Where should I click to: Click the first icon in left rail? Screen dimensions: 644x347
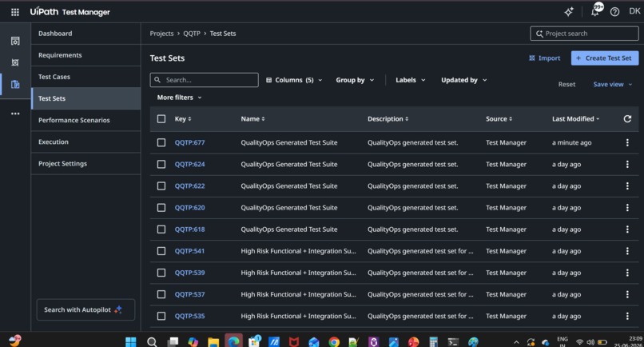click(x=15, y=41)
